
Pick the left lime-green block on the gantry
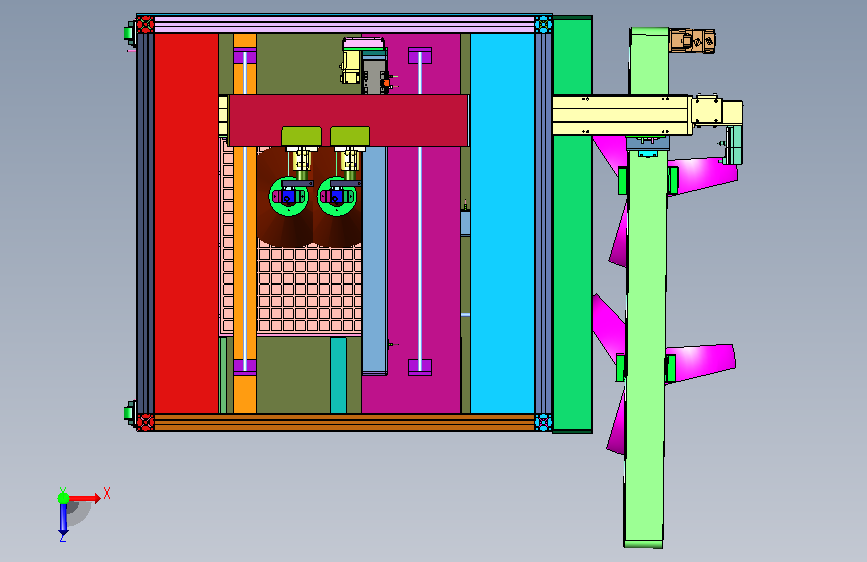301,137
